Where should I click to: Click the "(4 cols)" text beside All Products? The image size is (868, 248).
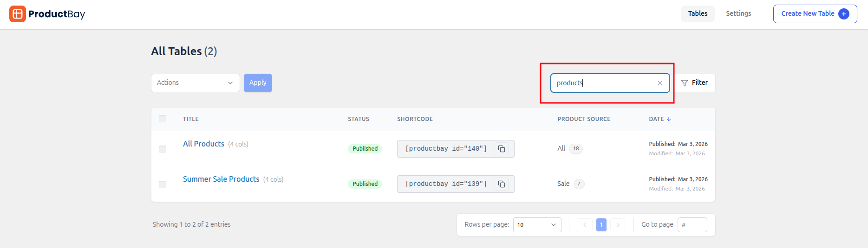(238, 144)
